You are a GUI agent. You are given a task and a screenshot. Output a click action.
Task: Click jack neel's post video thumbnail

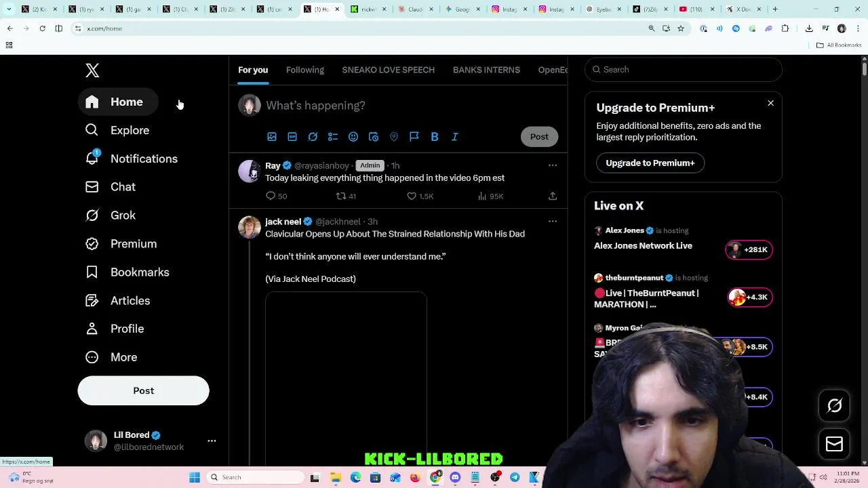(346, 379)
